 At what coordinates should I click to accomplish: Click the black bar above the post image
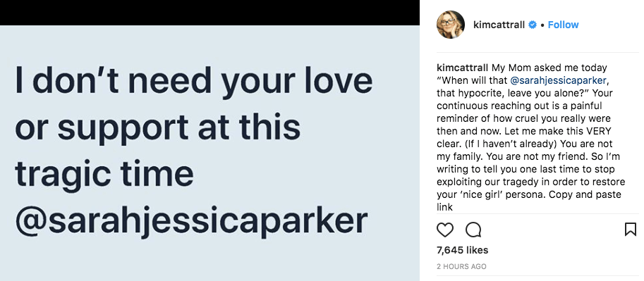(209, 12)
